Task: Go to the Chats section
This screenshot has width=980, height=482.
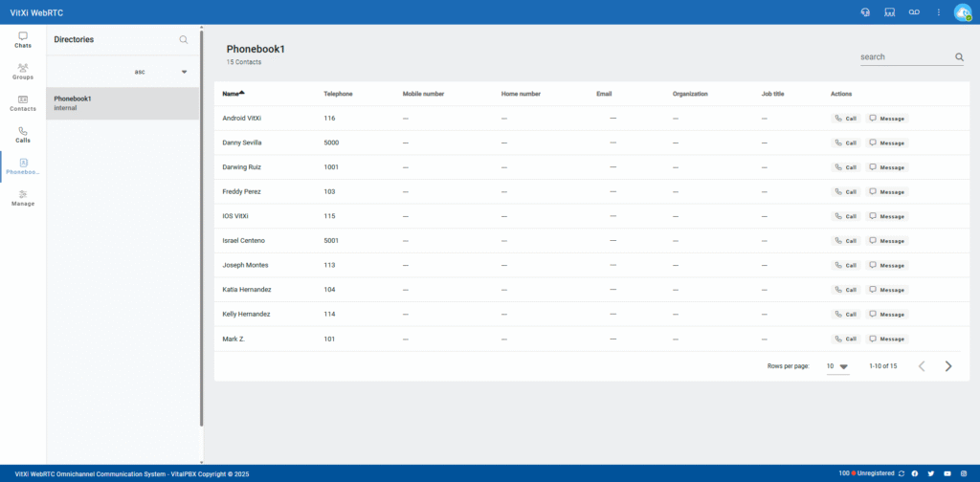Action: pos(23,39)
